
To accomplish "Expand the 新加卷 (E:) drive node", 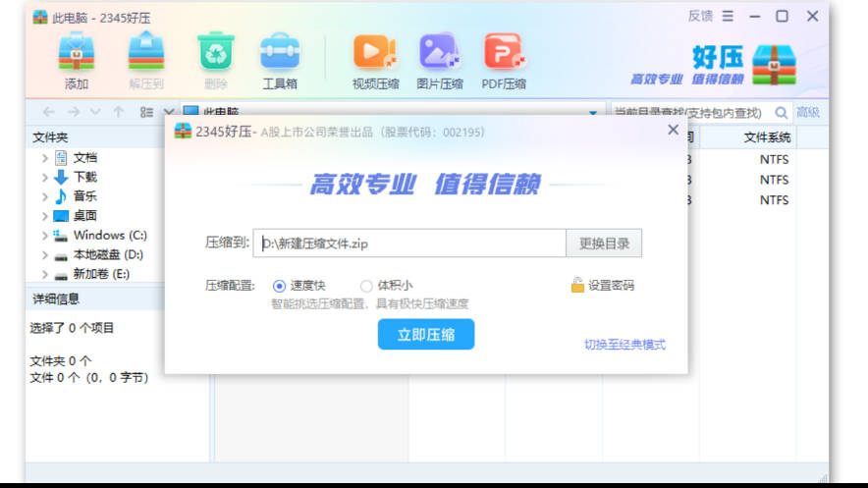I will (x=45, y=274).
